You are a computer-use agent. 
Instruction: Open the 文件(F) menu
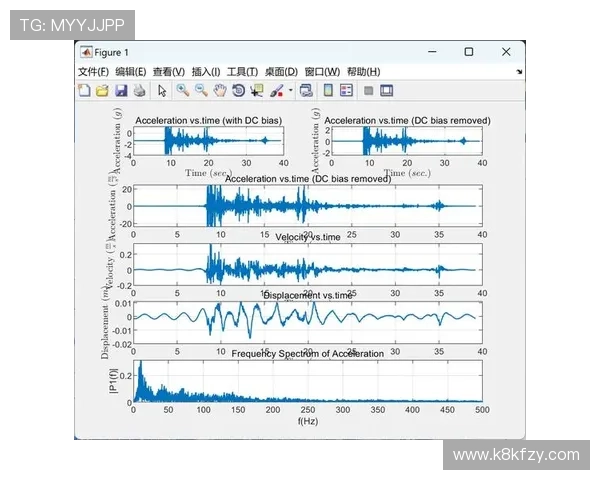93,72
